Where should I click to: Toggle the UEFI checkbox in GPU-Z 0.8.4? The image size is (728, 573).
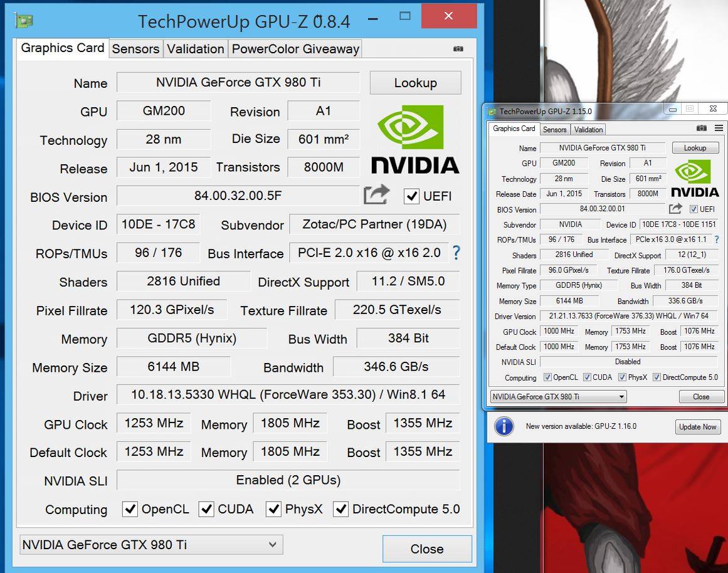click(x=412, y=196)
